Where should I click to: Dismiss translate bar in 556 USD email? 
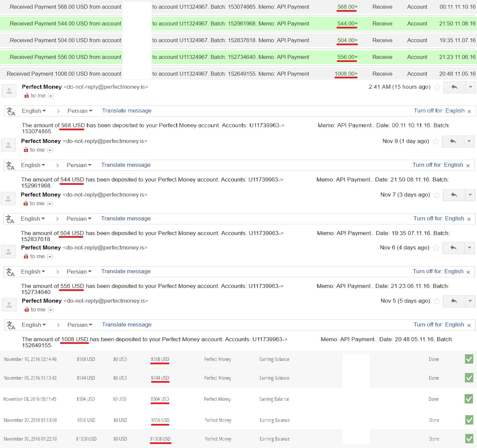click(x=468, y=272)
